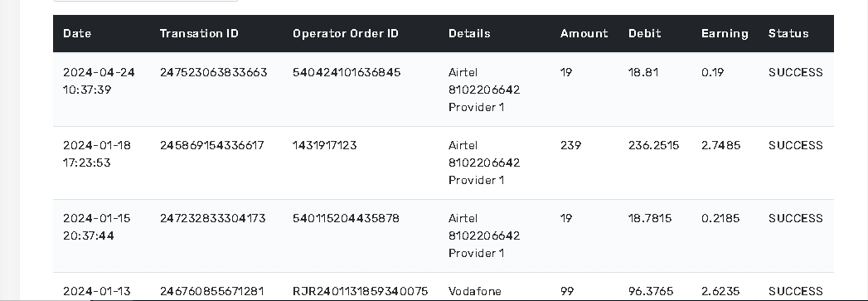
Task: Click the Status column header
Action: (788, 33)
